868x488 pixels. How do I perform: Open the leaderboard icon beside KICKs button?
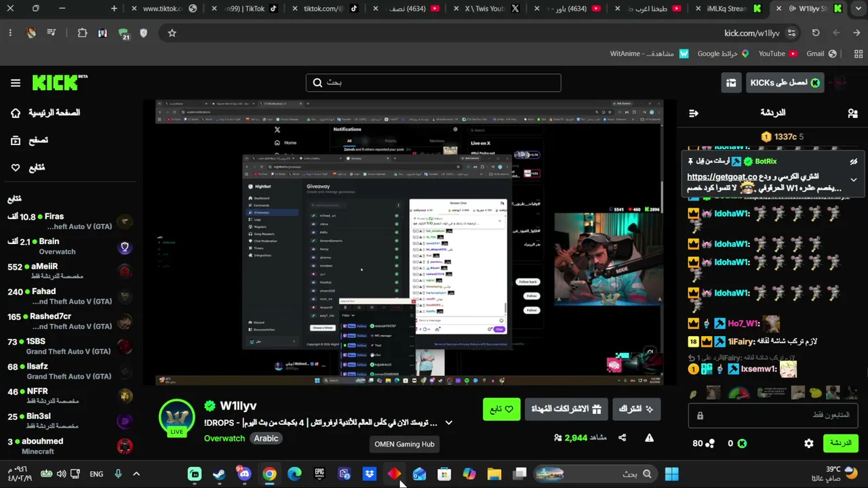pyautogui.click(x=731, y=83)
